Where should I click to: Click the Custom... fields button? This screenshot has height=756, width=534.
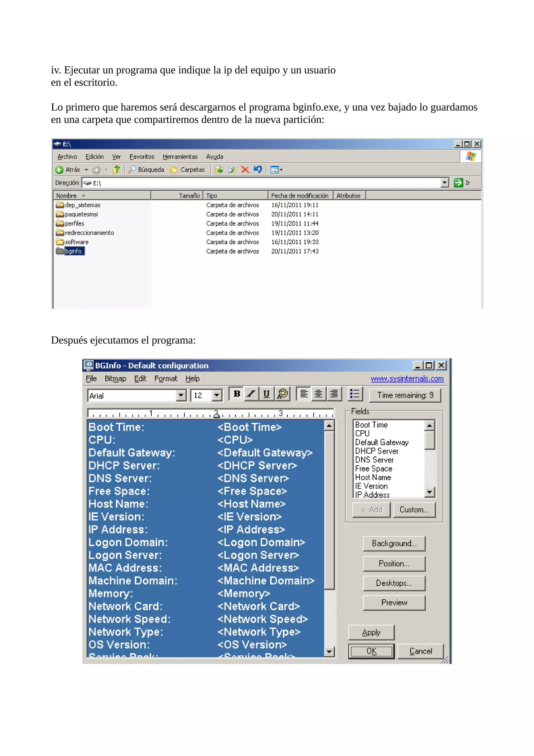[x=414, y=510]
